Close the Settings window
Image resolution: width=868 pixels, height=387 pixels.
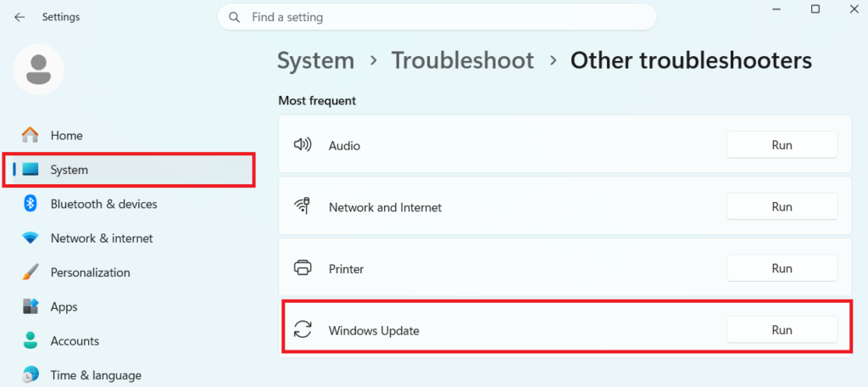853,8
